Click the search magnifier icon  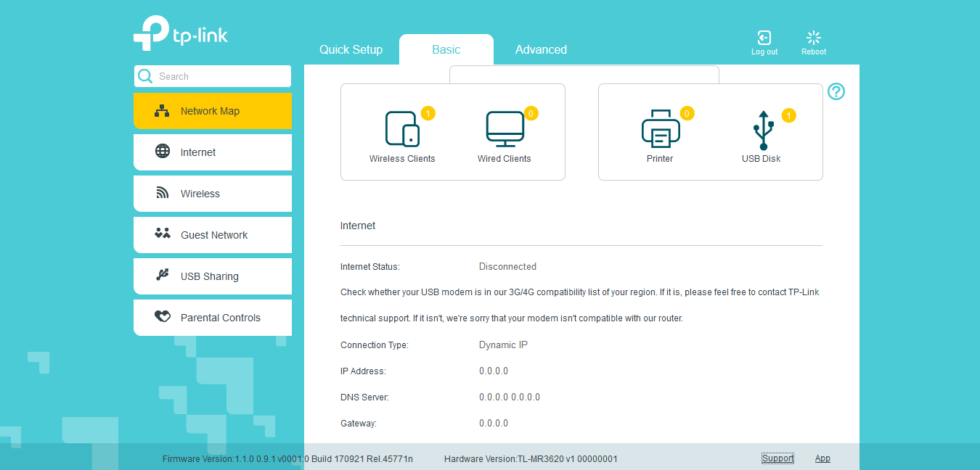(145, 76)
